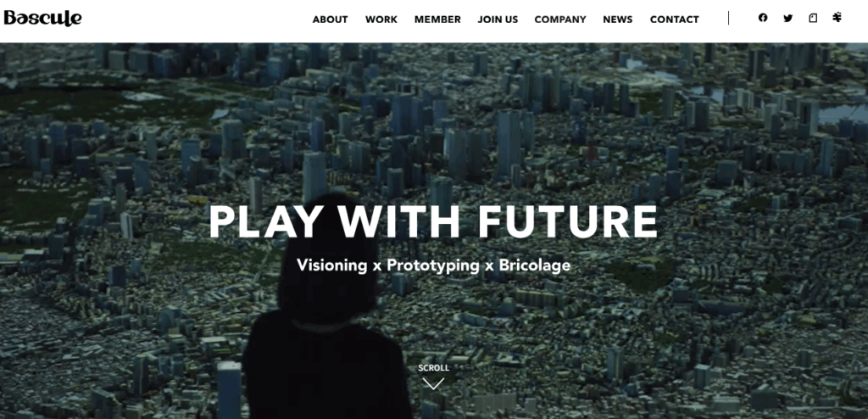Navigate to COMPANY
The height and width of the screenshot is (419, 868).
point(560,20)
